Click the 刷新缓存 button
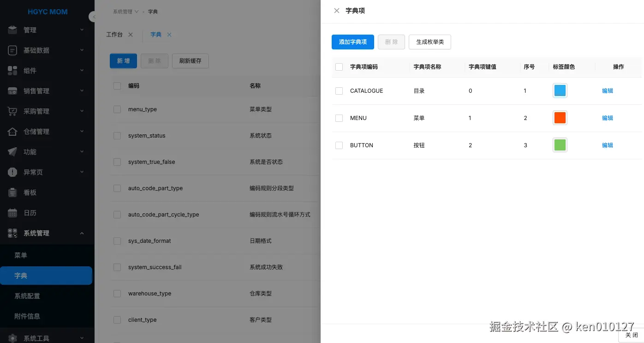The width and height of the screenshot is (644, 343). [x=191, y=61]
